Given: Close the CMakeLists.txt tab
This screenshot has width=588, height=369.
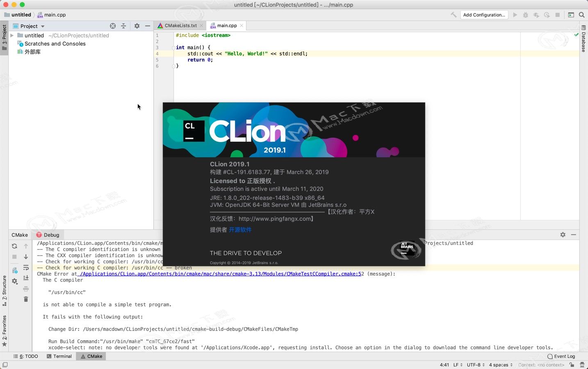Looking at the screenshot, I should tap(201, 25).
